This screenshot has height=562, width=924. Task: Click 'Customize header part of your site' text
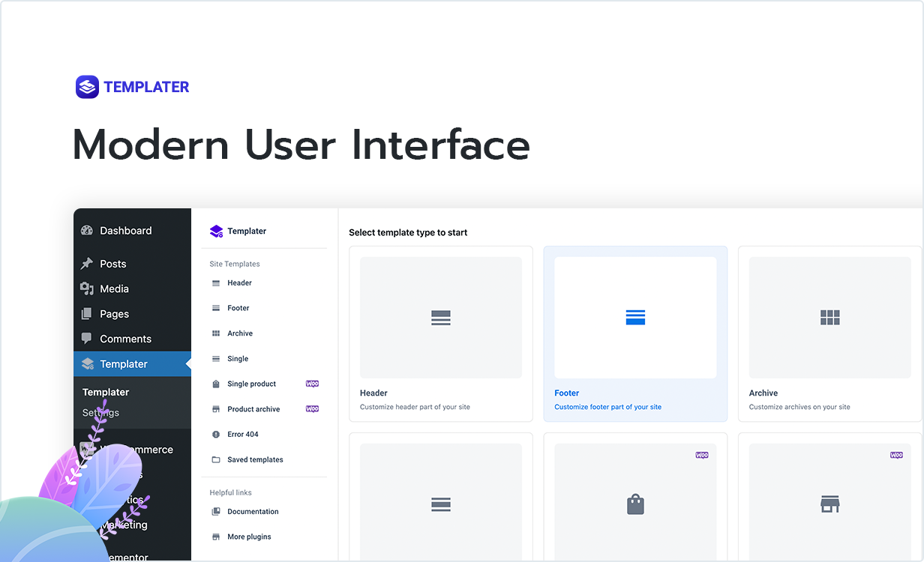tap(415, 408)
